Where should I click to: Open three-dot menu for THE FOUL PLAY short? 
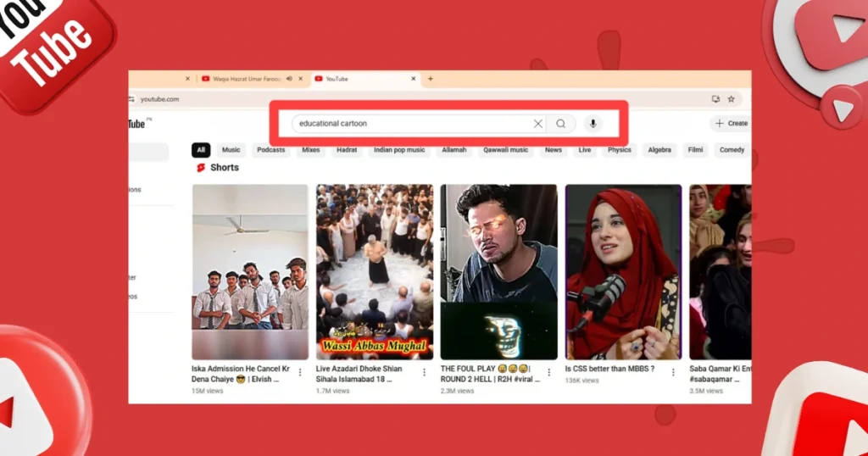(x=548, y=372)
